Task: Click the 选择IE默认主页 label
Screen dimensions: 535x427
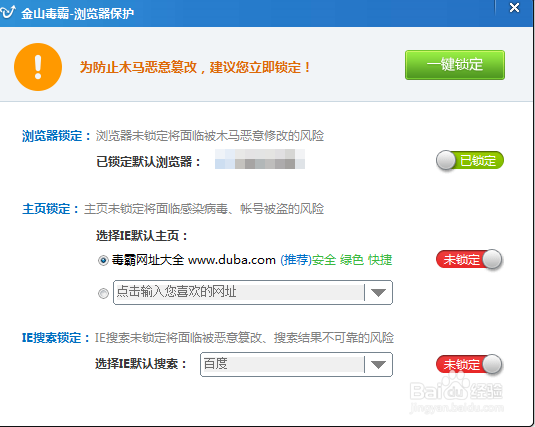Action: click(142, 236)
